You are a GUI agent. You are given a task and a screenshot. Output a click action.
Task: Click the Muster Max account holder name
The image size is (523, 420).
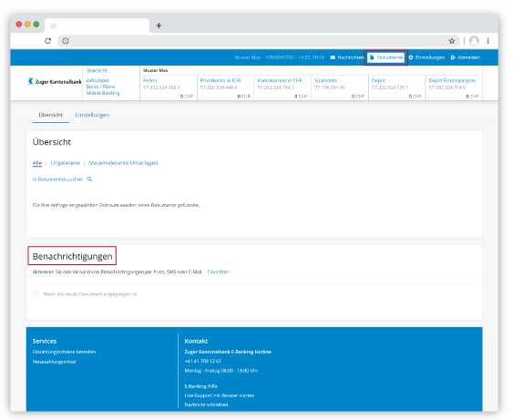coord(156,70)
